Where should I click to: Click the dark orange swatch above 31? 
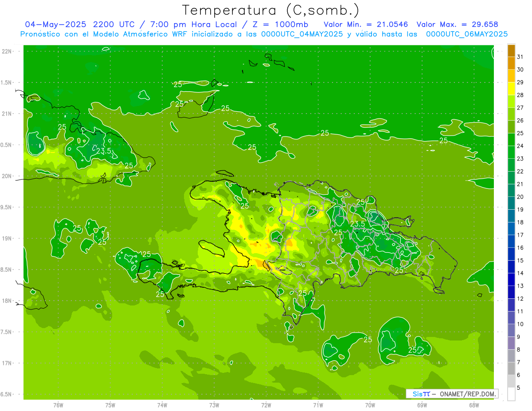[x=511, y=51]
